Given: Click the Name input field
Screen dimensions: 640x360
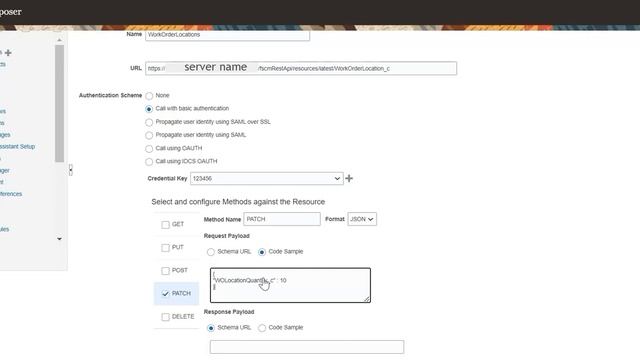Looking at the screenshot, I should pos(227,35).
